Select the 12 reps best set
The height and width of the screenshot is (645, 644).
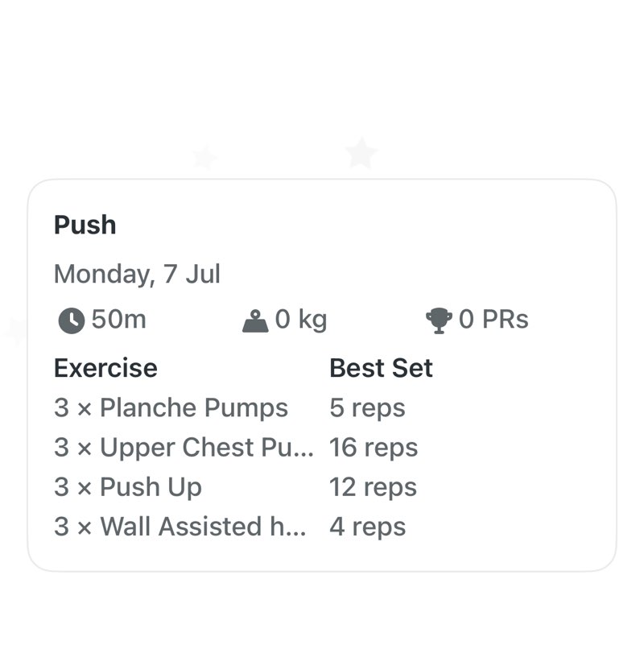point(373,487)
